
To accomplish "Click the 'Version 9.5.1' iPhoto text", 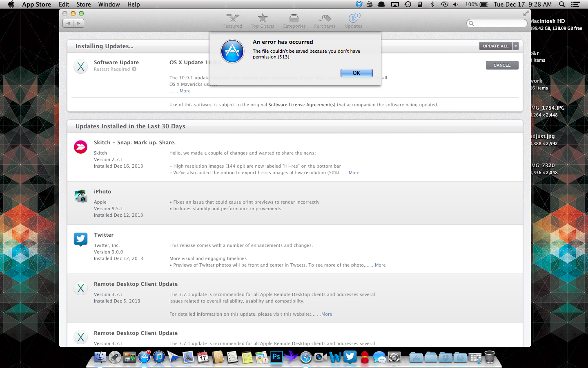I will tap(108, 209).
